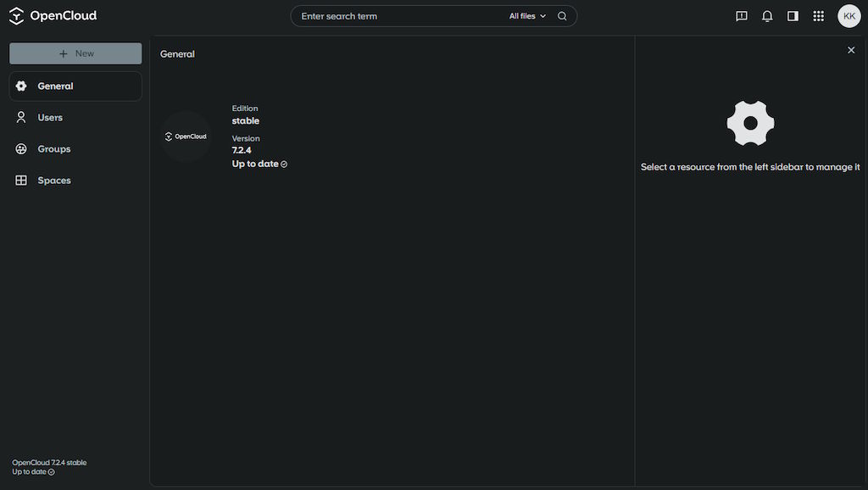This screenshot has width=868, height=490.
Task: Open the Spaces section
Action: [x=75, y=181]
